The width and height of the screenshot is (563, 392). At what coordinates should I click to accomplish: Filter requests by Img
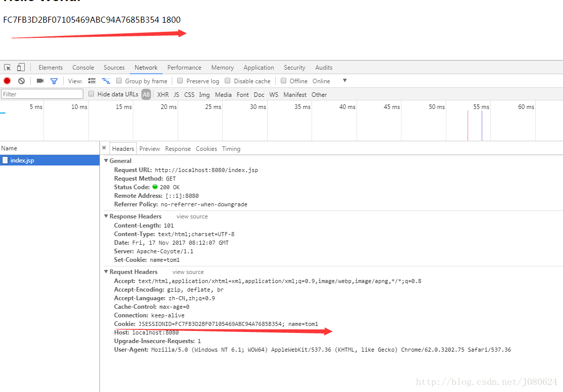[x=204, y=95]
